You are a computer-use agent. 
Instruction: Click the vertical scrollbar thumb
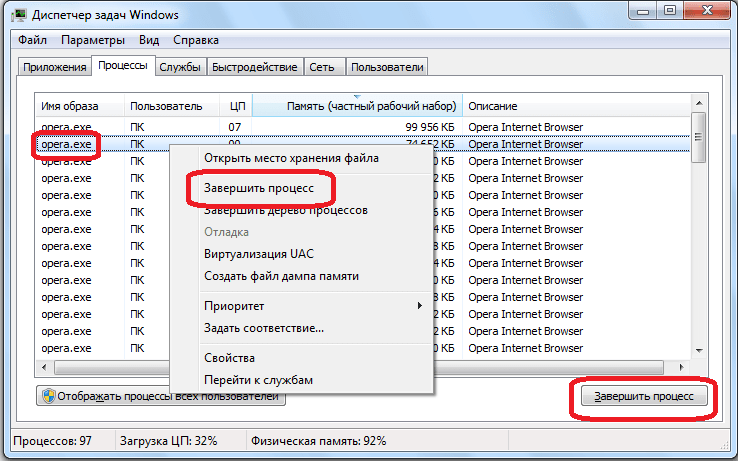coord(699,137)
